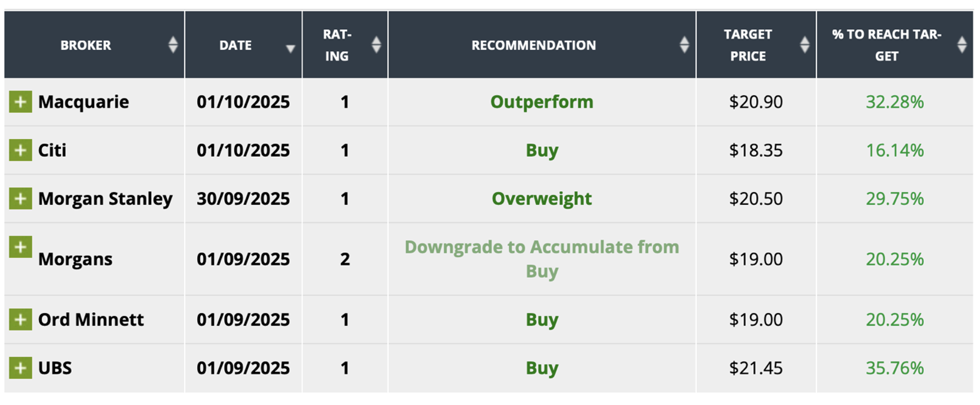Image resolution: width=980 pixels, height=405 pixels.
Task: Open details for Morgans row
Action: (x=20, y=247)
